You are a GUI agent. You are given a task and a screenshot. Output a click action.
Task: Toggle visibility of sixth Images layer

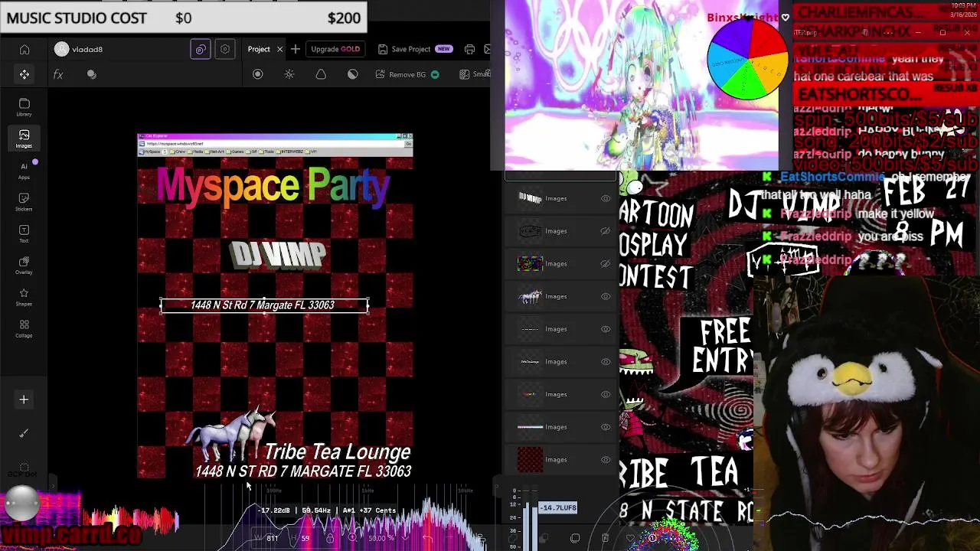coord(606,362)
